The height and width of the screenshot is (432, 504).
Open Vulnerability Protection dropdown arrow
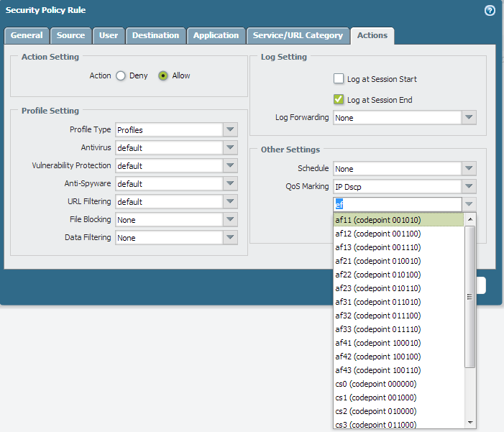pyautogui.click(x=230, y=166)
